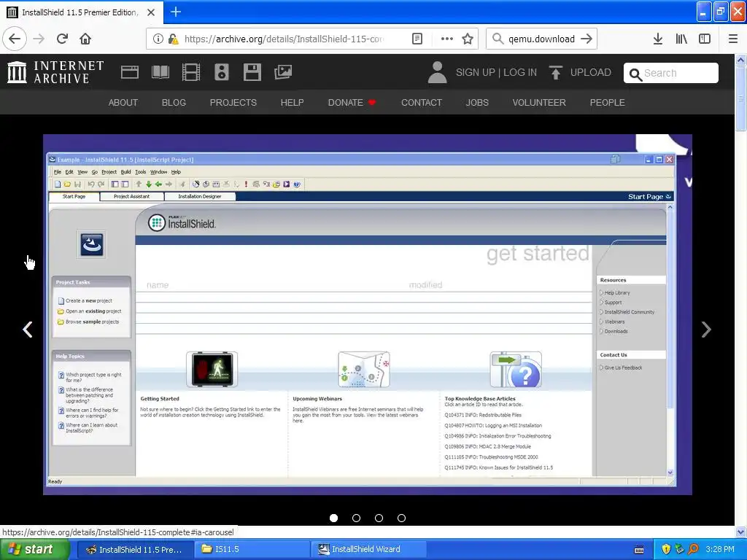This screenshot has width=747, height=560.
Task: Click the InstallShield screenshot carousel image
Action: tap(368, 314)
